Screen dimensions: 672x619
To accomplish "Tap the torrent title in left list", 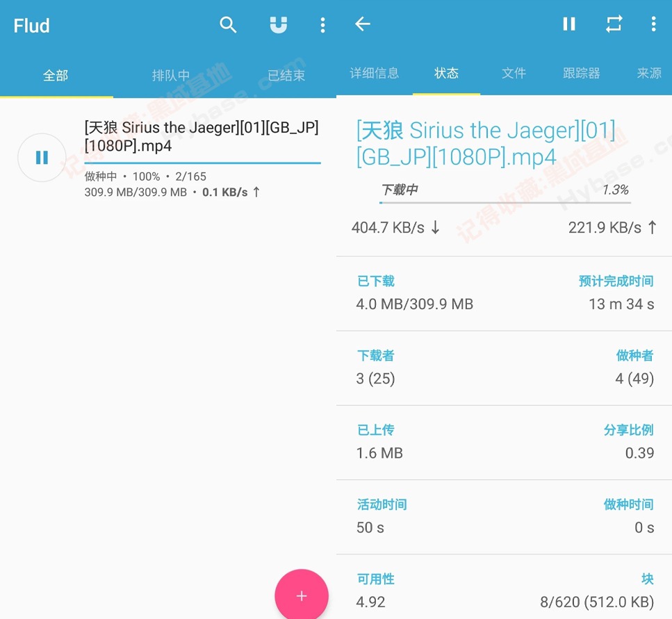I will tap(201, 137).
